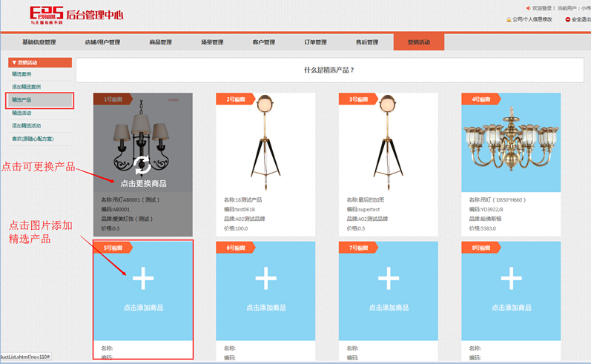This screenshot has height=364, width=591.
Task: Open 添加精选案例 in the sidebar
Action: [26, 87]
